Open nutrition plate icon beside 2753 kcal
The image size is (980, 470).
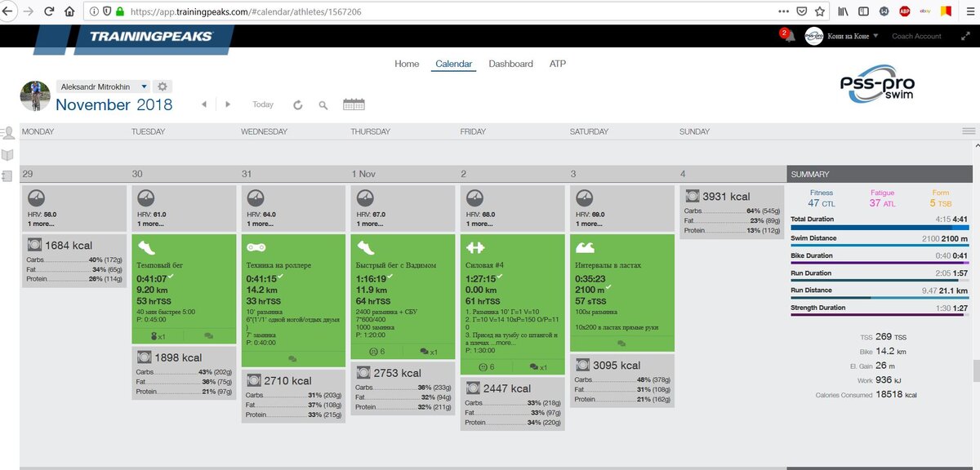pos(363,372)
